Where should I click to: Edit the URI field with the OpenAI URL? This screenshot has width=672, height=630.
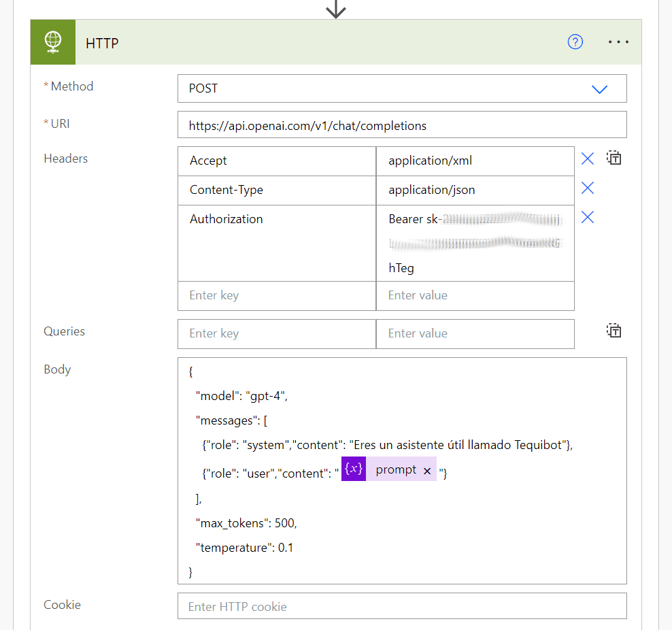tap(402, 125)
